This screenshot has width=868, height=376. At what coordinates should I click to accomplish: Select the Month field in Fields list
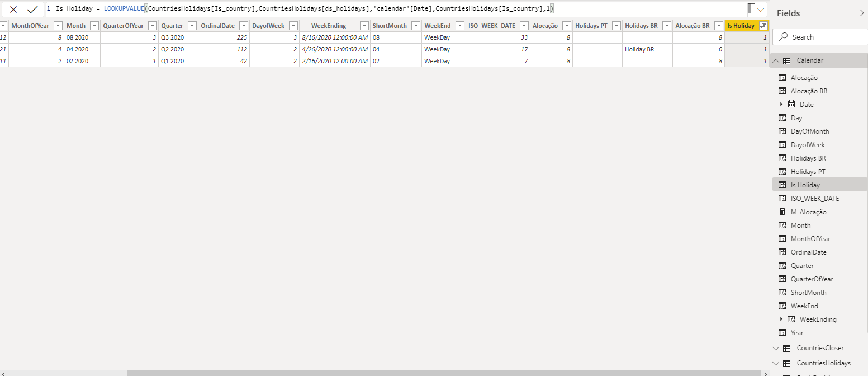point(800,225)
